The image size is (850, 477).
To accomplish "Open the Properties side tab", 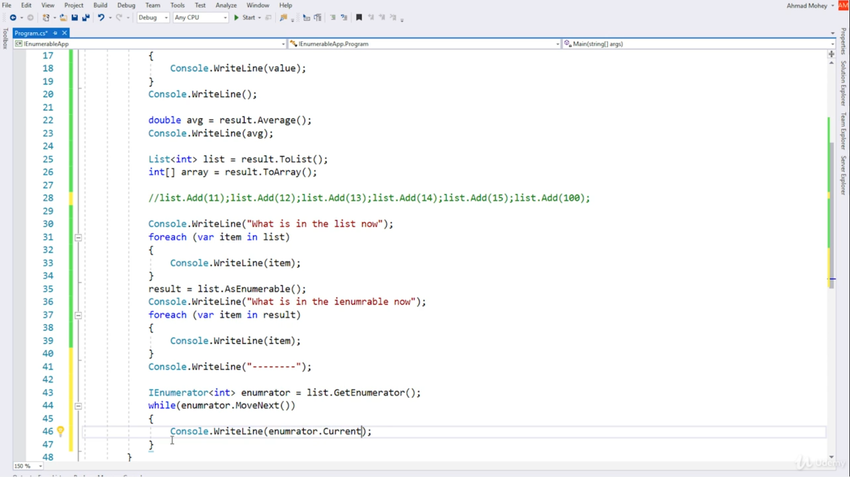I will 843,42.
